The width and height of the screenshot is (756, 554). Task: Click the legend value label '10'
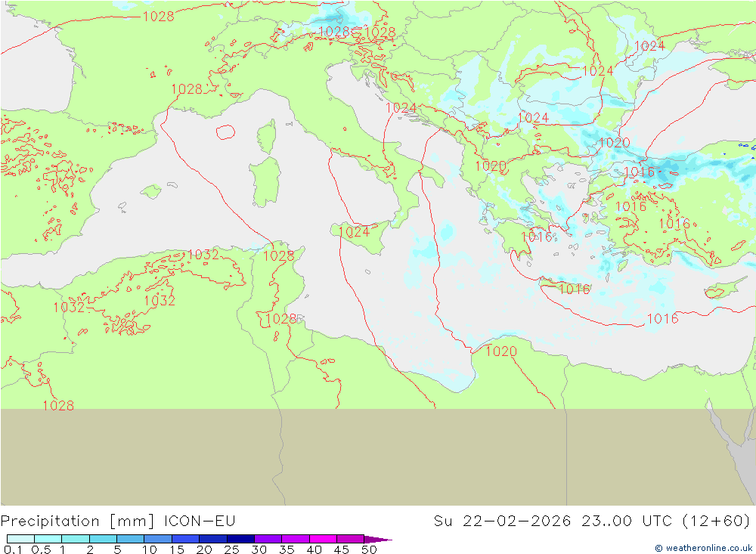[x=150, y=549]
